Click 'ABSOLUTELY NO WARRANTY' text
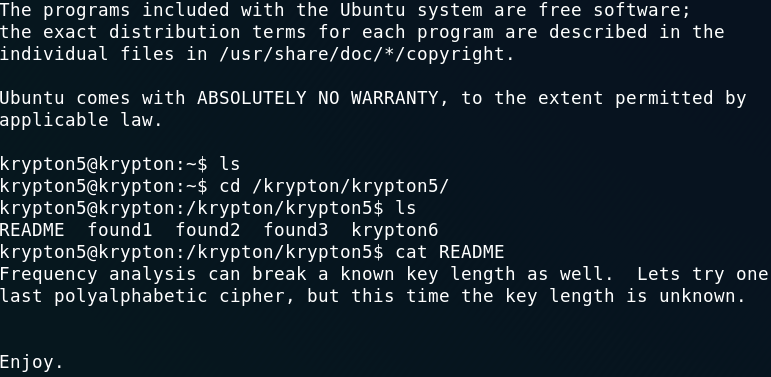 click(318, 98)
